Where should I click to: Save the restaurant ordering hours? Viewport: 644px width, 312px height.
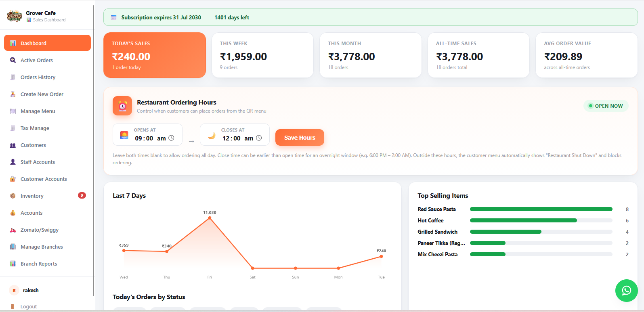click(300, 138)
